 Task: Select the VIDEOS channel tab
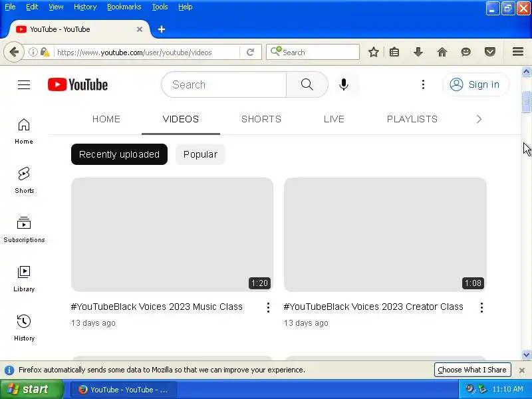point(181,119)
